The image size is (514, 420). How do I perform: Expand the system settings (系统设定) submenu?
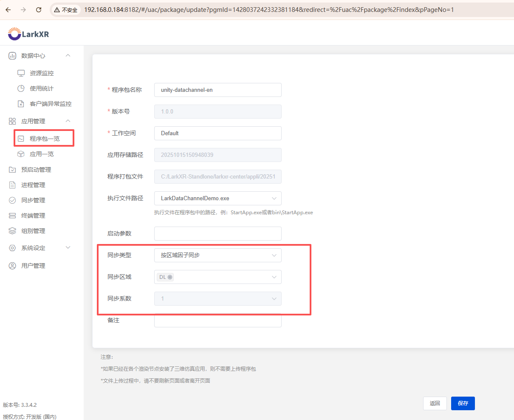click(x=68, y=248)
